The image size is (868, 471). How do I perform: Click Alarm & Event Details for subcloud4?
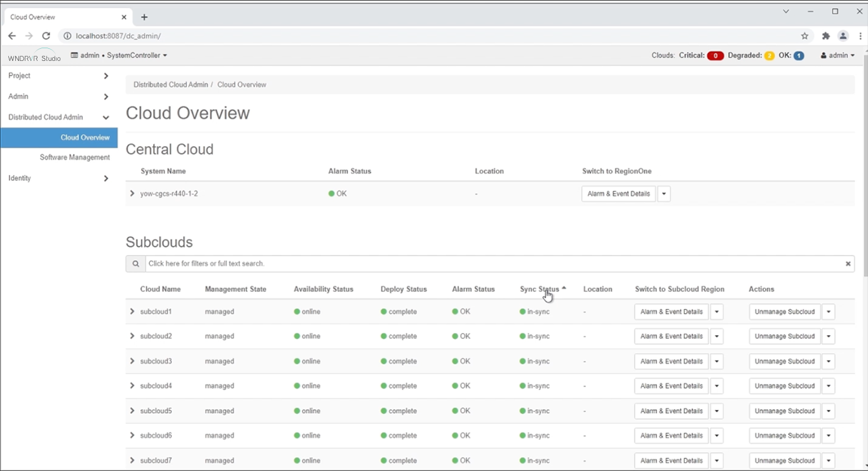672,386
